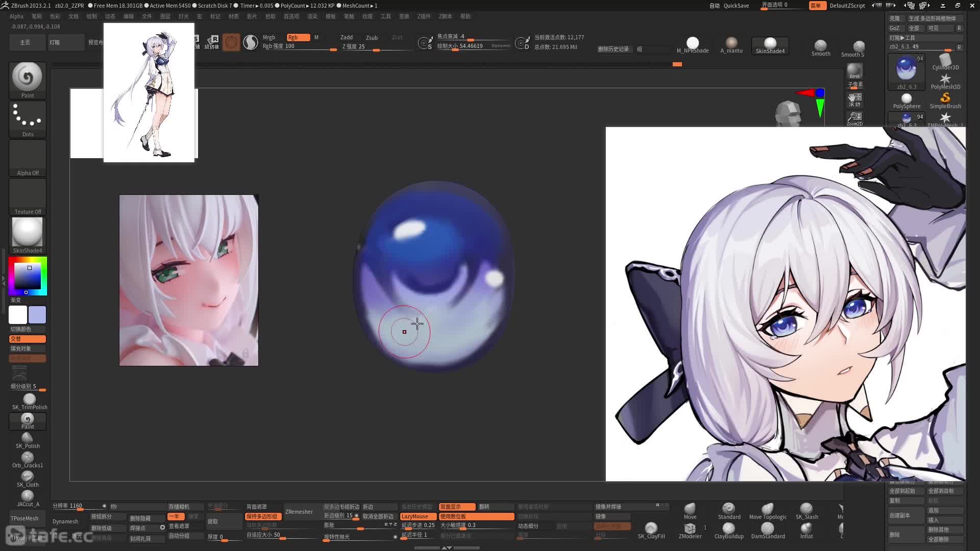980x551 pixels.
Task: Toggle Zsub sculpt mode
Action: [372, 37]
